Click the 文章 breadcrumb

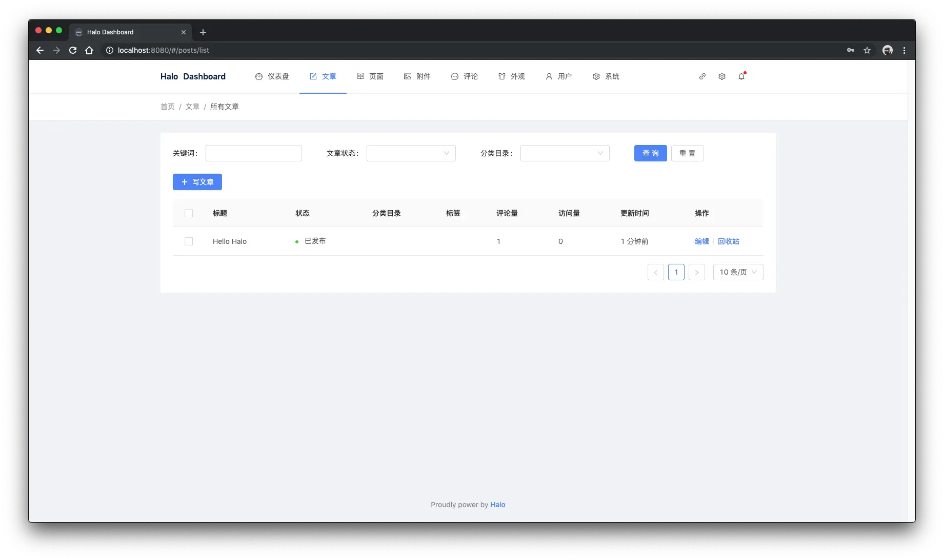(192, 107)
